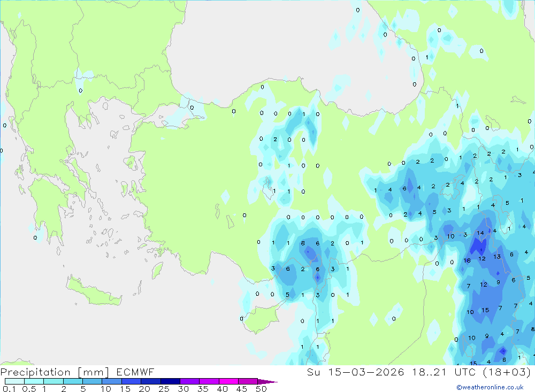Viewport: 535px width, 392px height.
Task: Click the legend label "45"
Action: (x=242, y=389)
